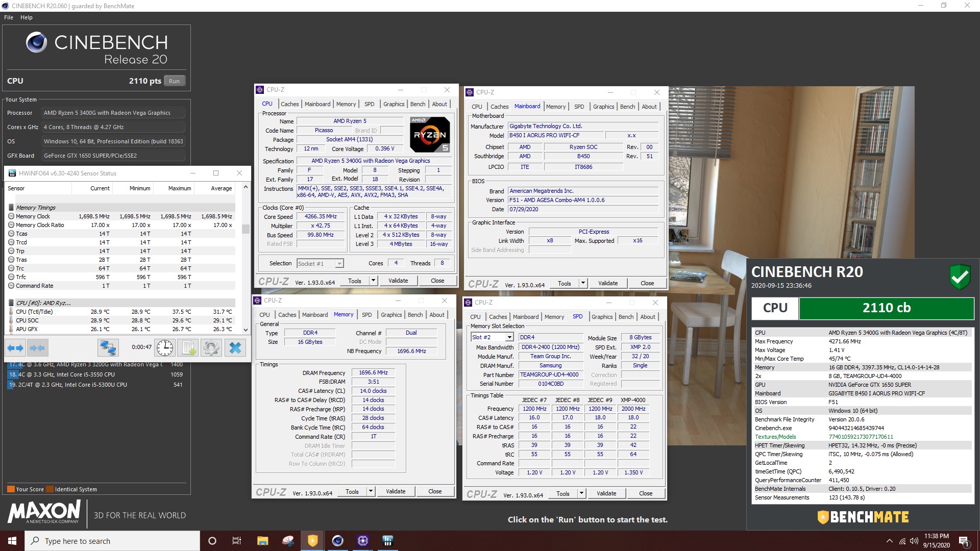Switch to Cinebench via taskbar sphere icon
The width and height of the screenshot is (980, 551).
pyautogui.click(x=338, y=541)
